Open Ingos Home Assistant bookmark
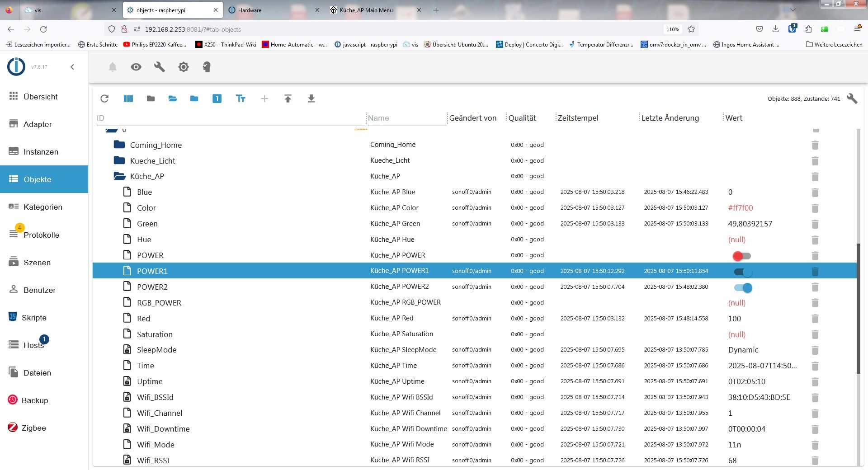 click(x=746, y=44)
